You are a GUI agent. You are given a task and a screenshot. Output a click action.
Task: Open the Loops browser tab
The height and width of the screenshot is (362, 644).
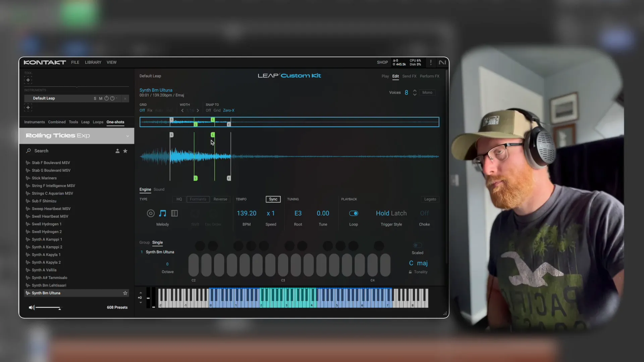[x=98, y=122]
